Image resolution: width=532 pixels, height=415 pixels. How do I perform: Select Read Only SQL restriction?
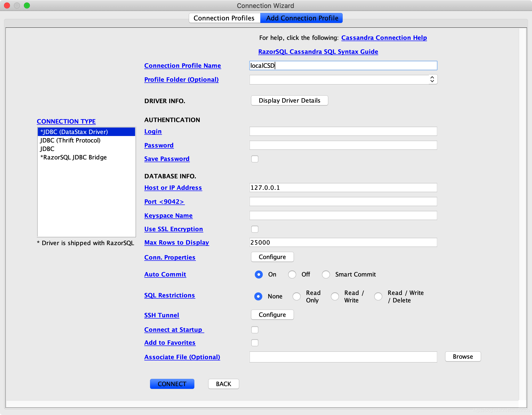coord(297,296)
